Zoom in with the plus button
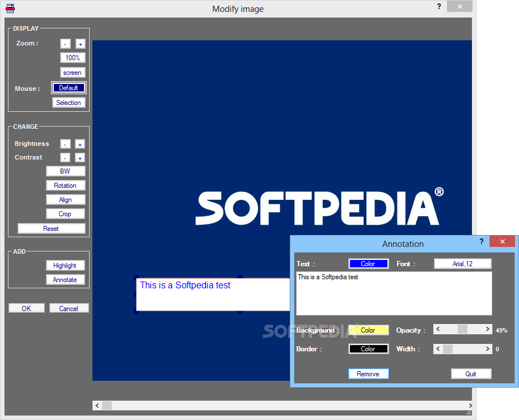Viewport: 519px width, 420px height. coord(81,44)
